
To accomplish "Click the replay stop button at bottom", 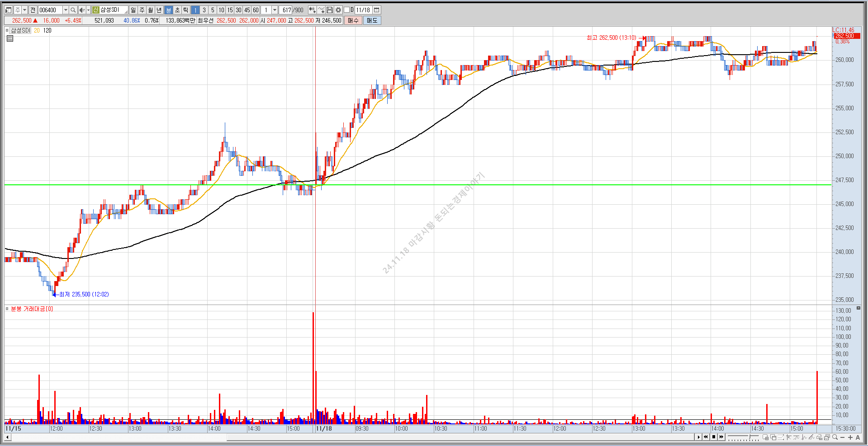I will (714, 437).
